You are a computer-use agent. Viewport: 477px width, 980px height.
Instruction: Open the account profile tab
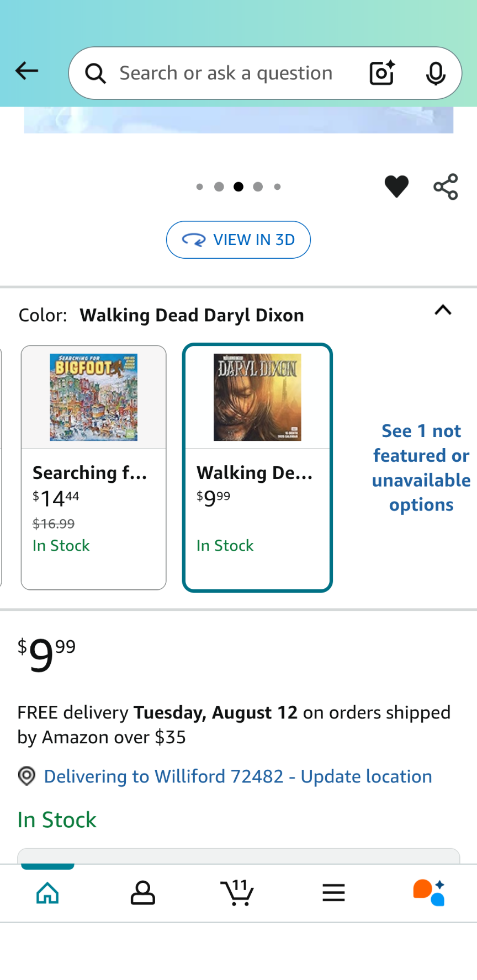point(143,892)
